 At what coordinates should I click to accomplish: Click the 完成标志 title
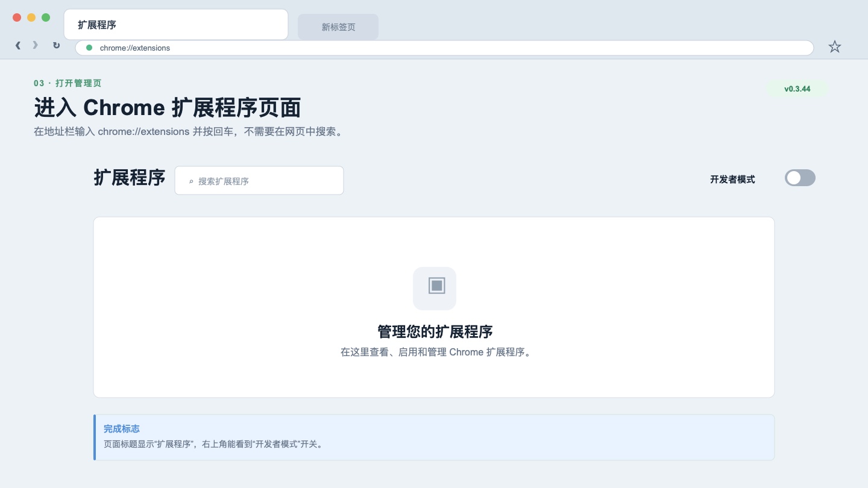122,429
